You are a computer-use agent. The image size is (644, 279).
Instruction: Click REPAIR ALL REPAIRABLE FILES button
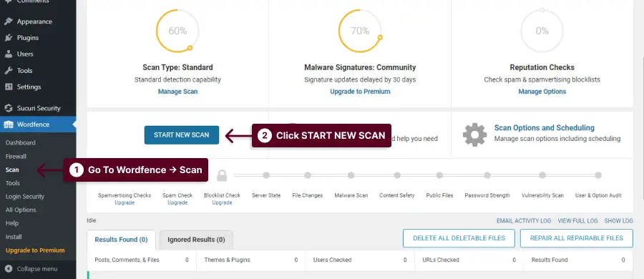click(x=576, y=238)
